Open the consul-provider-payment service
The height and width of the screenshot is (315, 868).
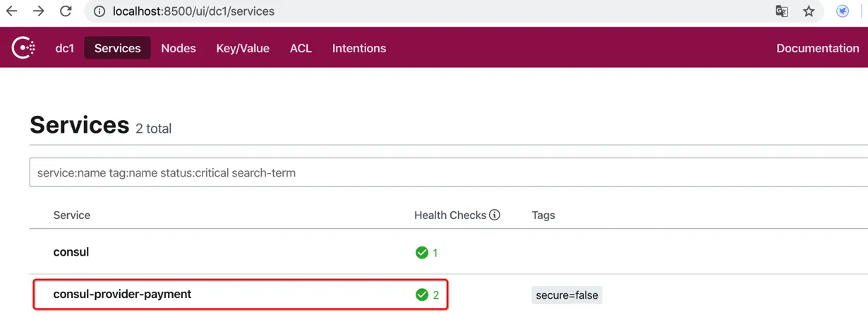(x=122, y=294)
